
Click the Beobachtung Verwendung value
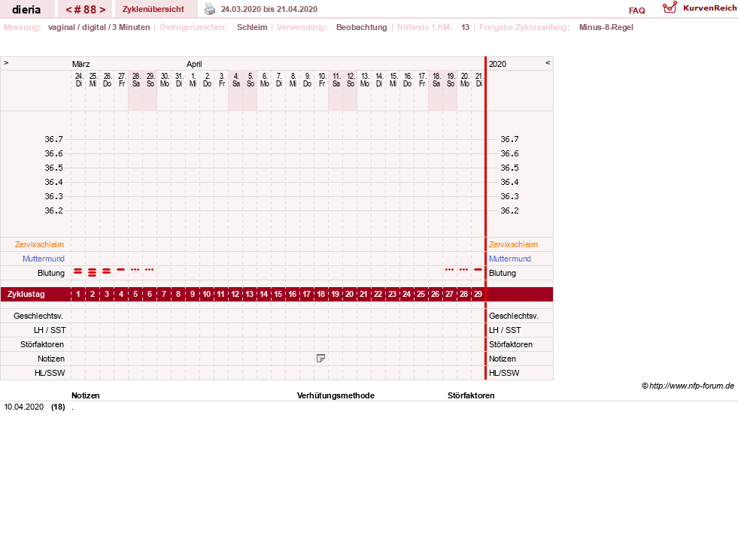tap(361, 27)
